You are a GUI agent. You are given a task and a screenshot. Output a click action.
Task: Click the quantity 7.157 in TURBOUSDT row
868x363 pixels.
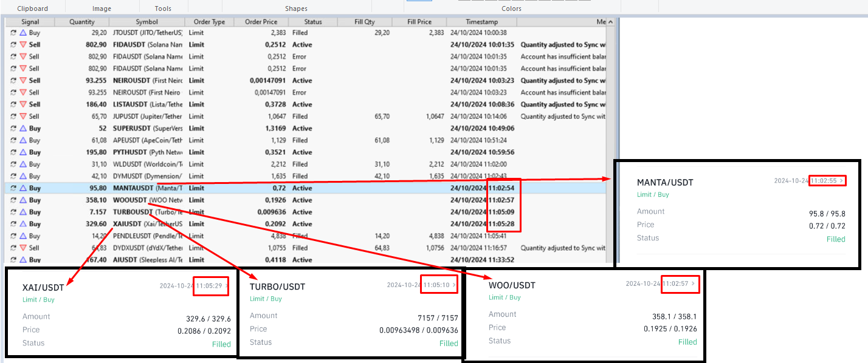[x=98, y=212]
